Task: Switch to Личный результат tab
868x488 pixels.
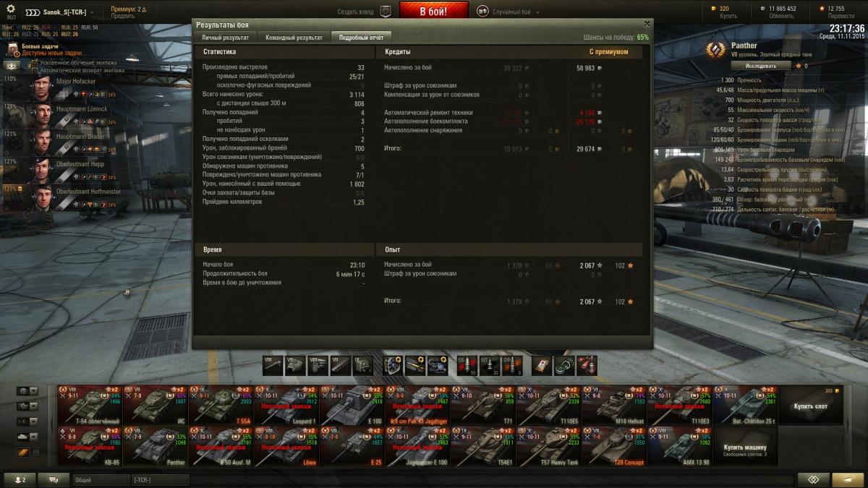Action: 225,37
